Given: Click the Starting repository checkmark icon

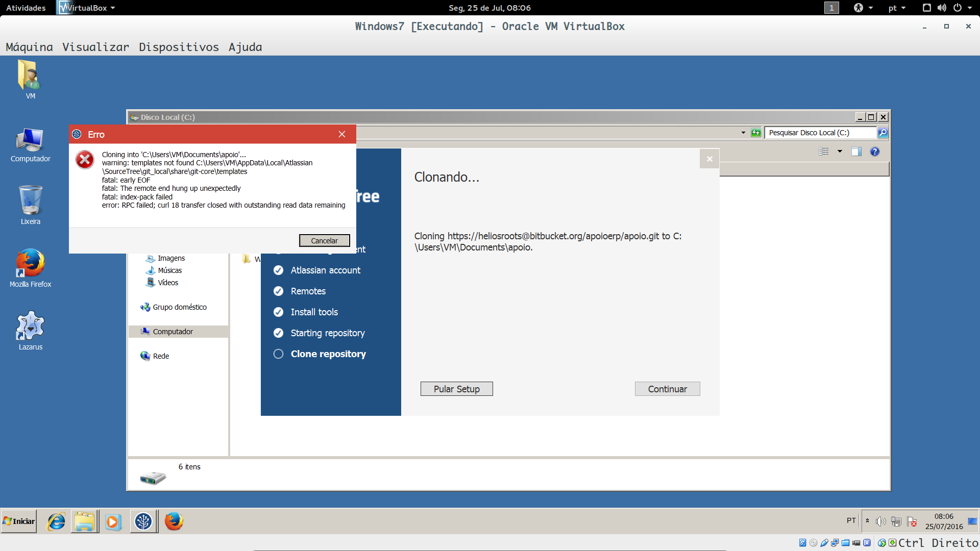Looking at the screenshot, I should [278, 333].
